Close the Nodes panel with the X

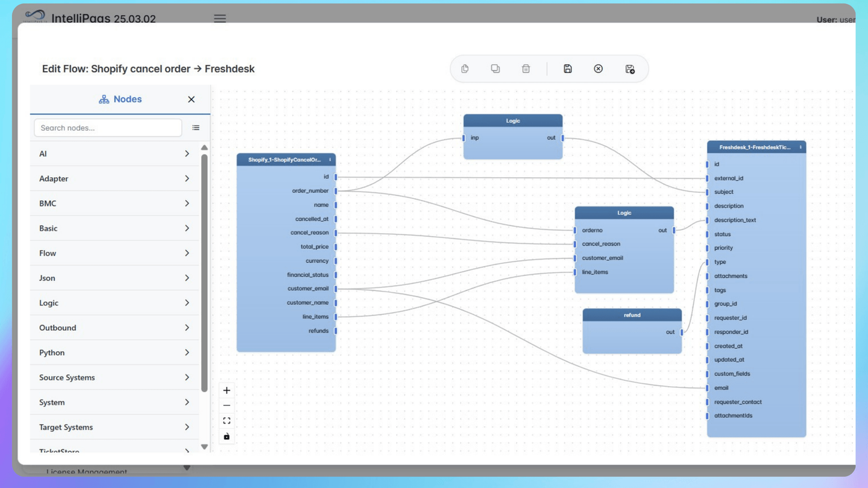point(191,99)
